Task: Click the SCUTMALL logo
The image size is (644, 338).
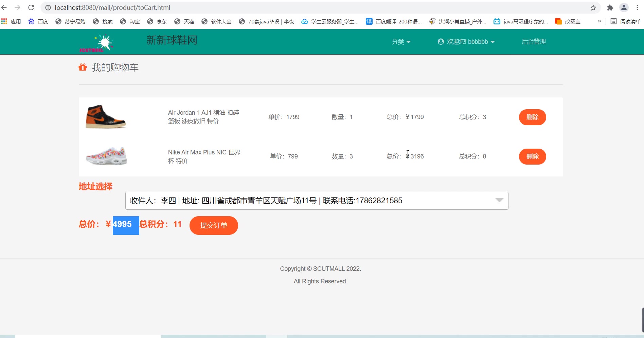Action: (x=96, y=43)
